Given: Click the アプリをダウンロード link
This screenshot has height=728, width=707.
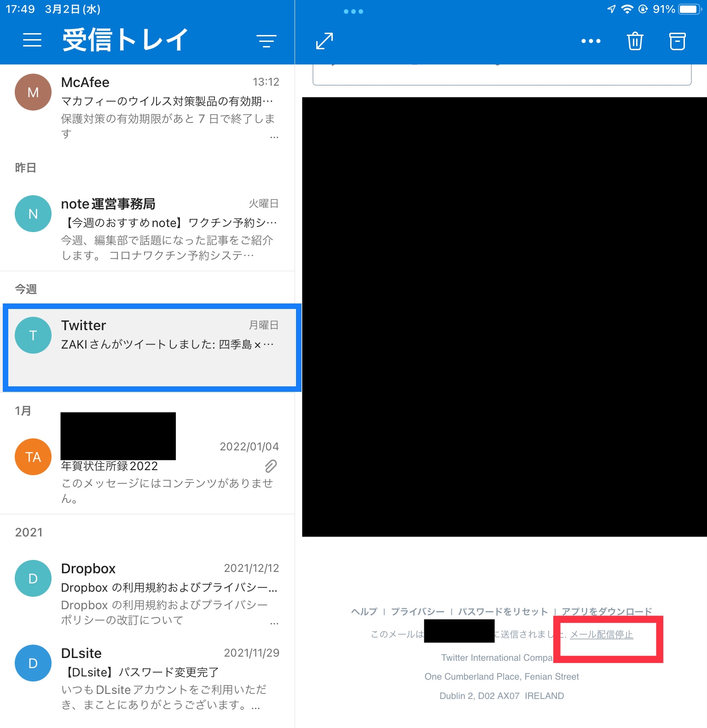Looking at the screenshot, I should tap(607, 612).
